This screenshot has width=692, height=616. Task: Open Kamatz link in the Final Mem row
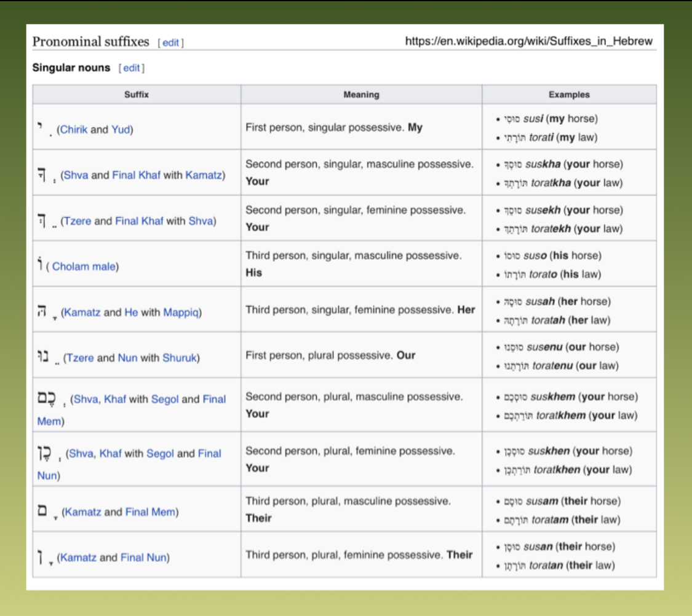pyautogui.click(x=82, y=512)
